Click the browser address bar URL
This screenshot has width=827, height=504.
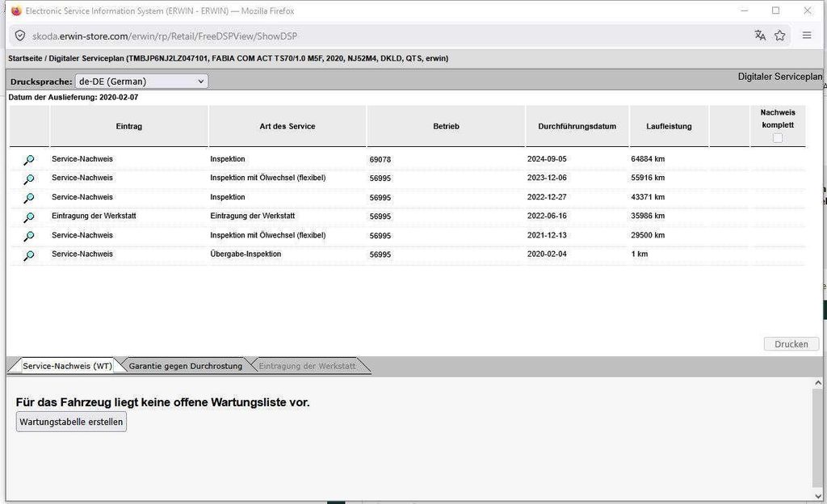point(165,36)
